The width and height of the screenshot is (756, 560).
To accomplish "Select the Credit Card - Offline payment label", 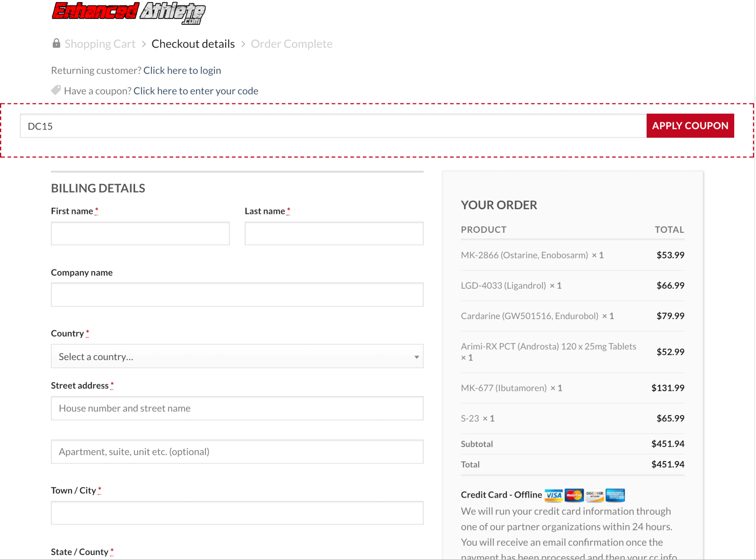I will 501,495.
